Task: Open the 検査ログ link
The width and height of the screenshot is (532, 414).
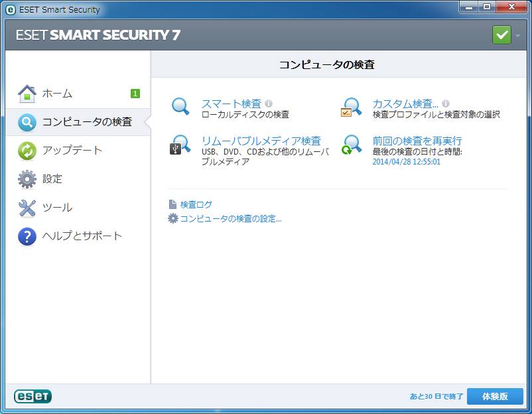Action: coord(196,204)
